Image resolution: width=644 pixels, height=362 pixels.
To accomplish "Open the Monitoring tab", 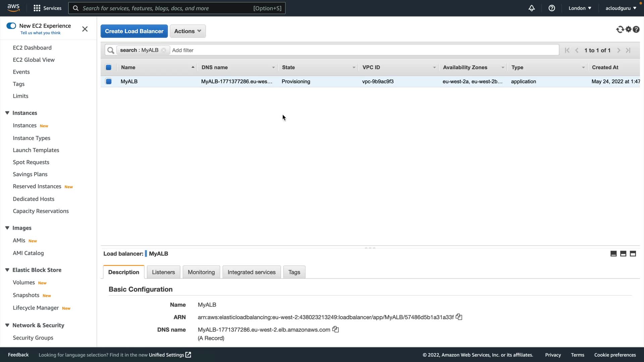I will click(201, 272).
